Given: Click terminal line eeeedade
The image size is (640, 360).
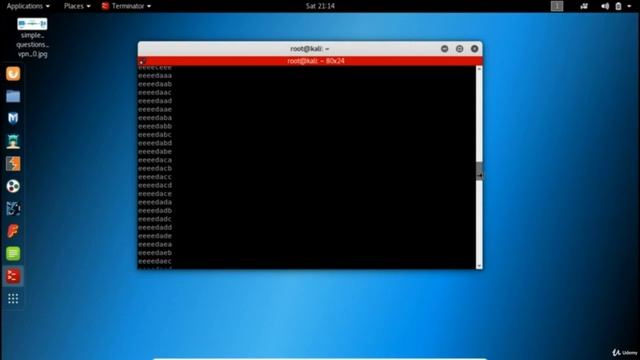Looking at the screenshot, I should click(x=155, y=236).
